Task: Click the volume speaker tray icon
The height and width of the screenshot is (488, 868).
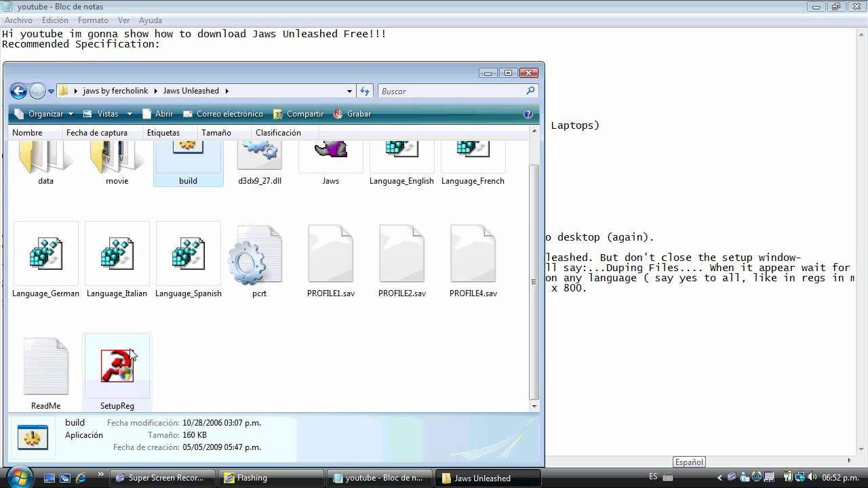Action: pos(812,477)
